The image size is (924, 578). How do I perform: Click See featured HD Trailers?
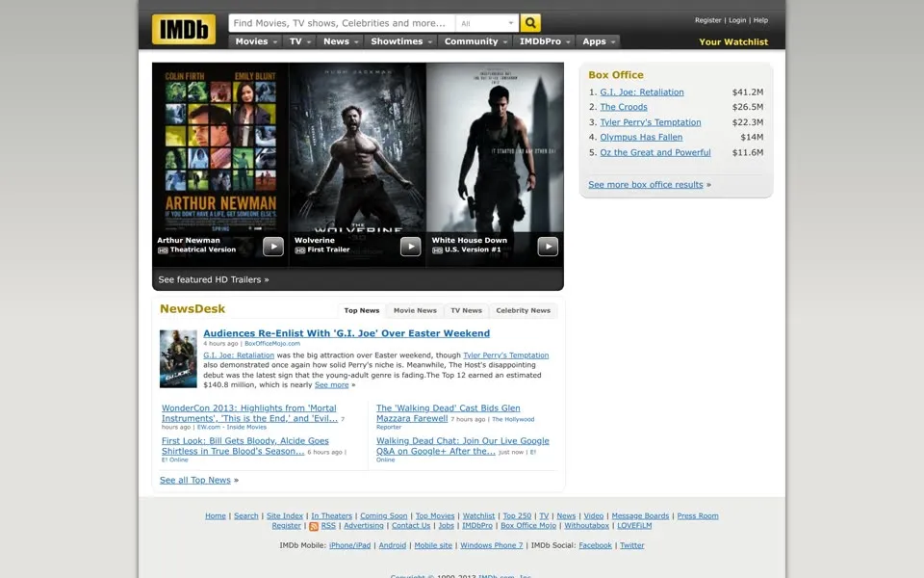(214, 279)
